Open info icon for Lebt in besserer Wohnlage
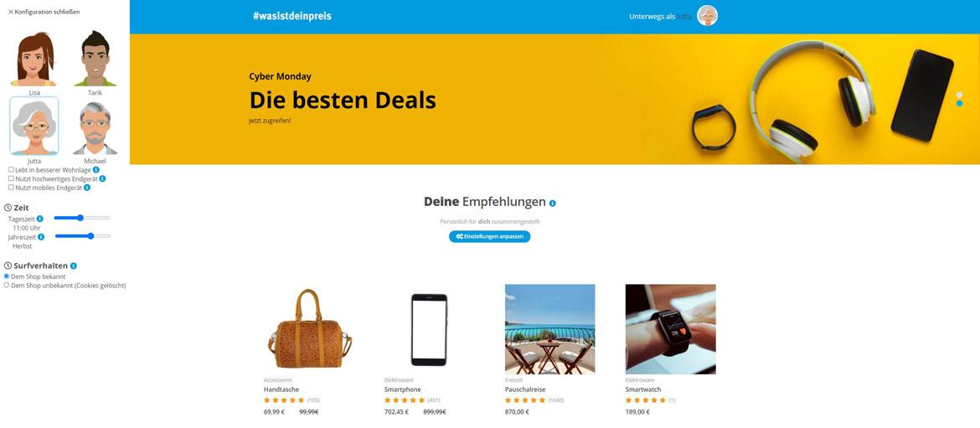The height and width of the screenshot is (428, 980). click(x=96, y=170)
